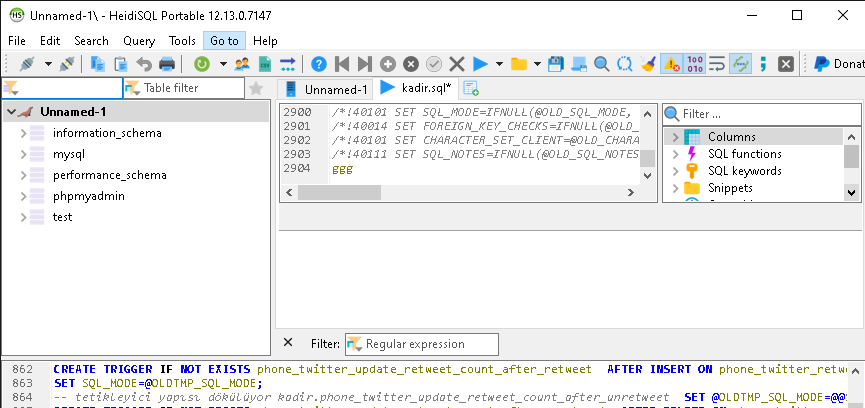Reformat SQL using the broom icon
Viewport: 865px width, 408px height.
[648, 64]
